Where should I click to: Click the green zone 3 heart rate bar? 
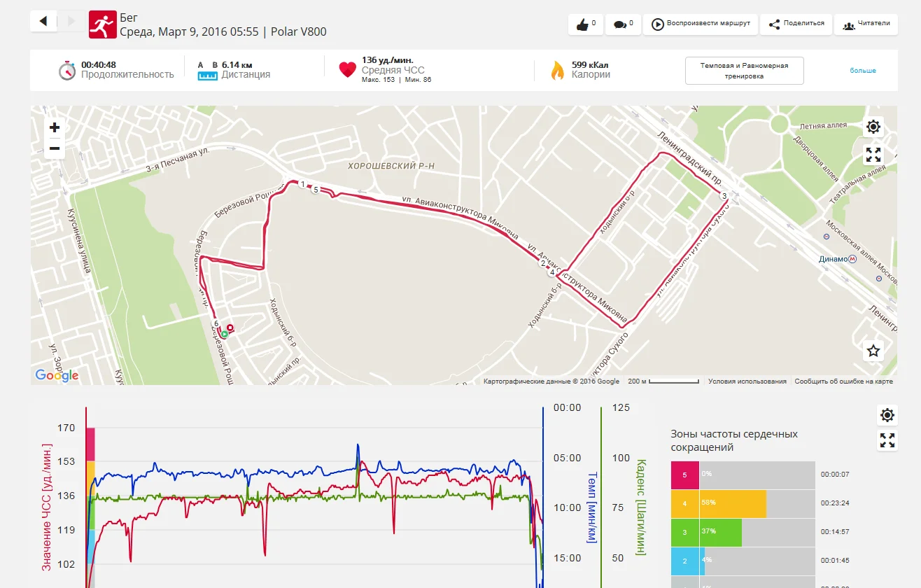click(x=720, y=532)
